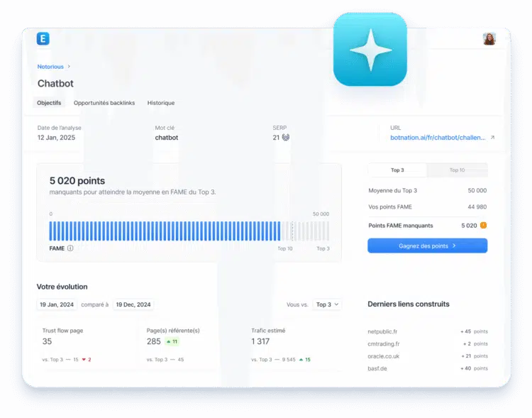Click the FAME info icon
532x418 pixels.
[70, 248]
